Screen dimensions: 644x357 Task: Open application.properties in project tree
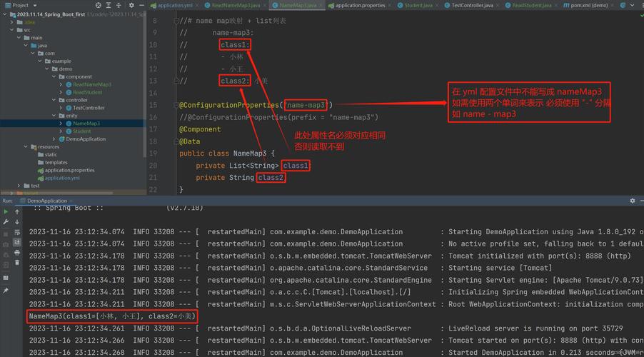[69, 170]
